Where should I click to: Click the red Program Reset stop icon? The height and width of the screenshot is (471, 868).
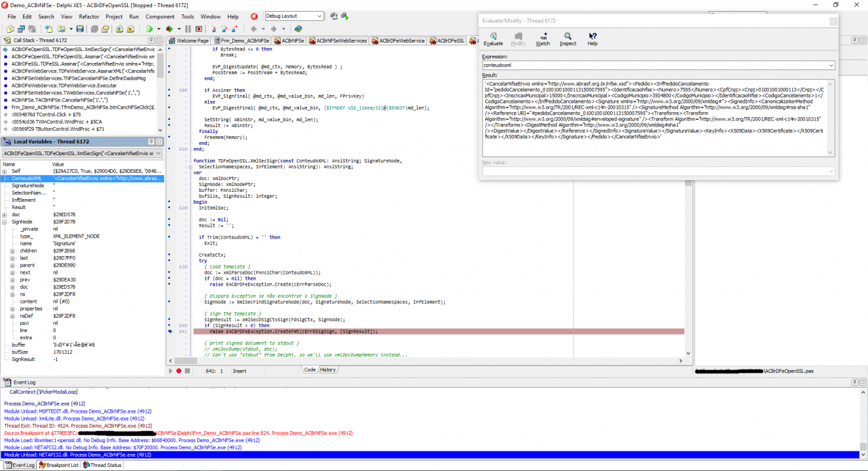click(199, 29)
